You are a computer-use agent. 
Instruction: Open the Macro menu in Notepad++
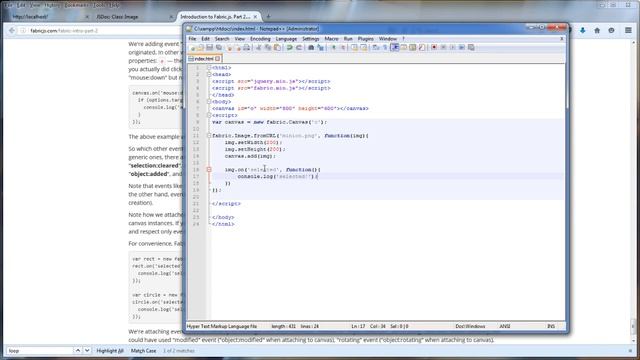(331, 39)
